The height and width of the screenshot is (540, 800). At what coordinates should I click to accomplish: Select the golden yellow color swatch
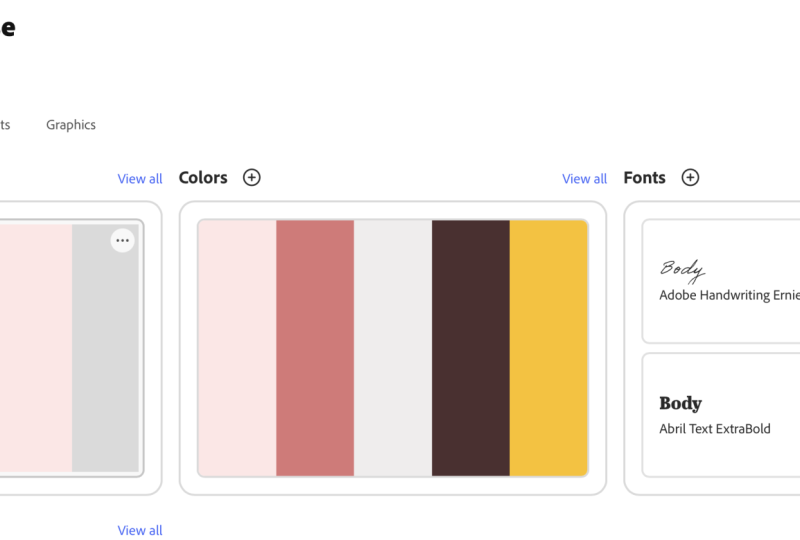point(548,348)
